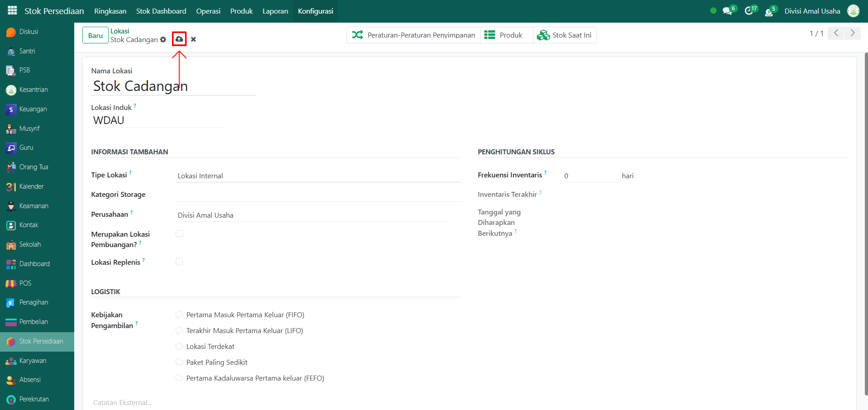Open the Lokasi Induk selection field
Image resolution: width=868 pixels, height=410 pixels.
[157, 120]
